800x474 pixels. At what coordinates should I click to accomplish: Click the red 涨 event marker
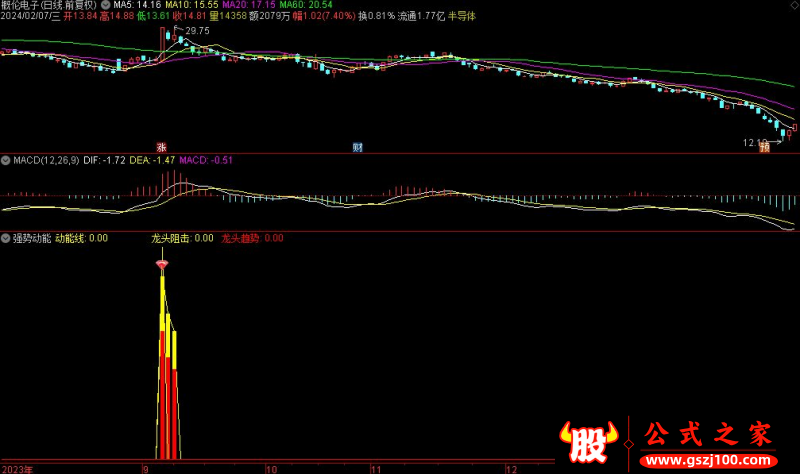coord(161,147)
